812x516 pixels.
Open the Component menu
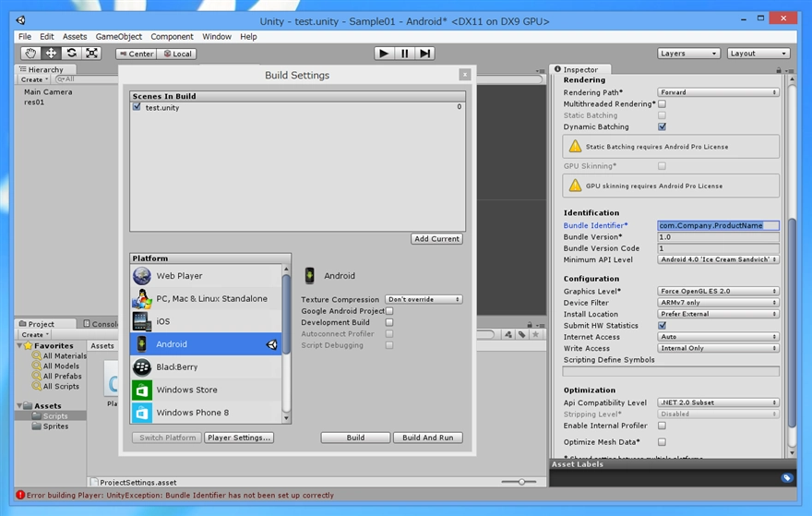tap(172, 36)
